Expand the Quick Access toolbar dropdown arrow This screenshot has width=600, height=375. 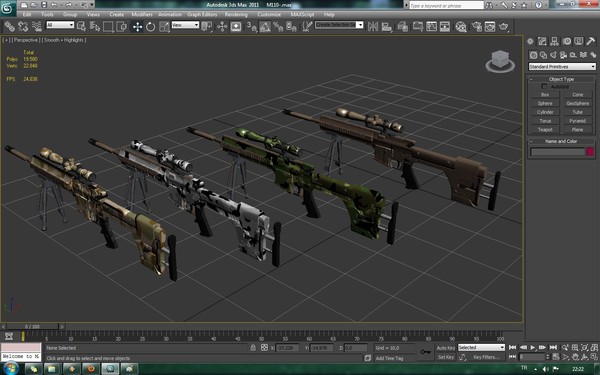92,5
